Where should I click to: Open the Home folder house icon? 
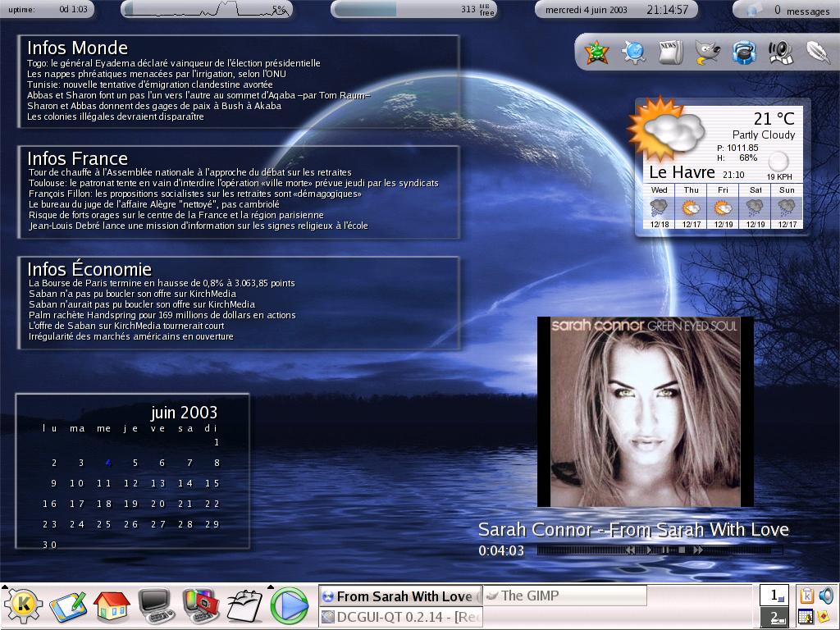[112, 606]
